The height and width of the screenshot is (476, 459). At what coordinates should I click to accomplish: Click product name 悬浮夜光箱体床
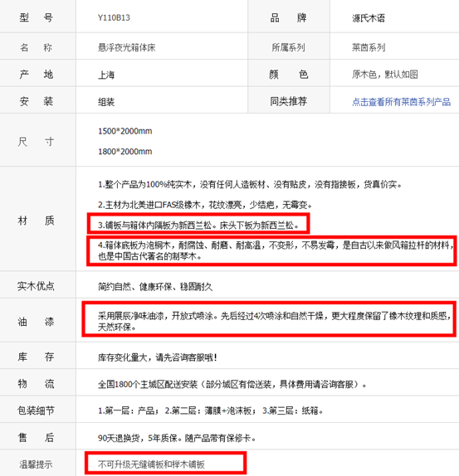pyautogui.click(x=126, y=47)
